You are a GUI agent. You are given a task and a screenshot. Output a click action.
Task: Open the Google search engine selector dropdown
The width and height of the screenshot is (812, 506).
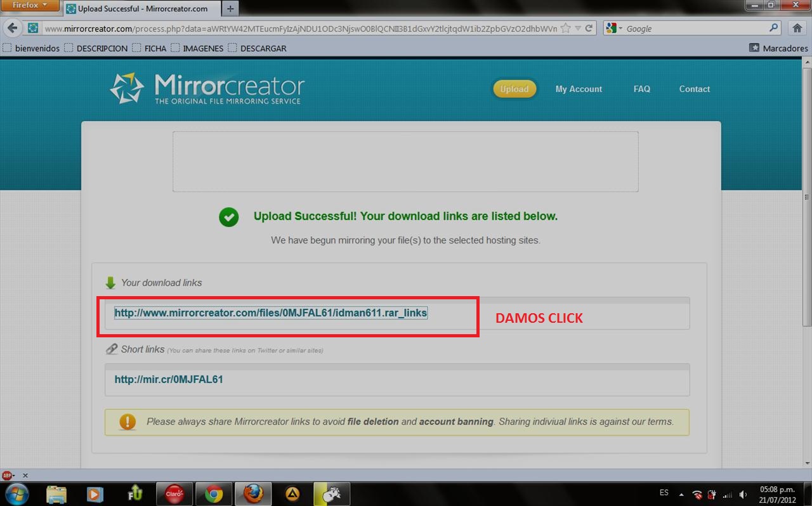[x=614, y=29]
